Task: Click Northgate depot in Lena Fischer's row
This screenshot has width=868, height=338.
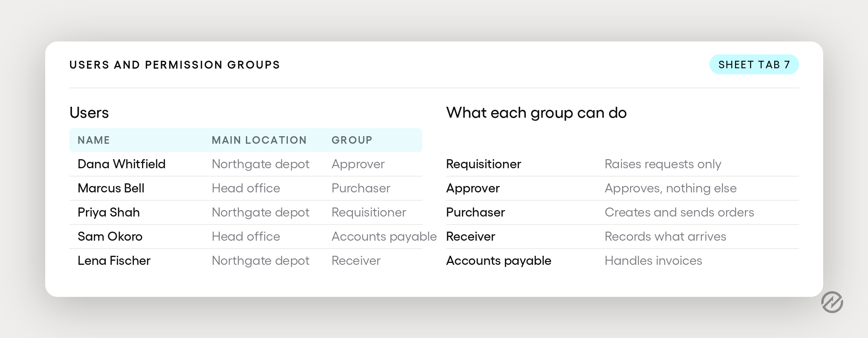Action: 261,261
